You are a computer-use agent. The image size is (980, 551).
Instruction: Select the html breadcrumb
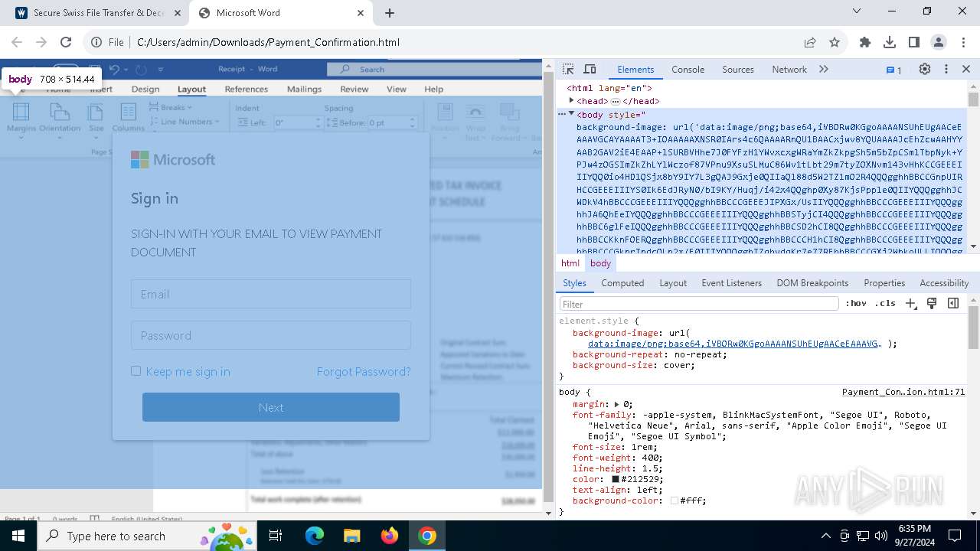click(x=570, y=263)
